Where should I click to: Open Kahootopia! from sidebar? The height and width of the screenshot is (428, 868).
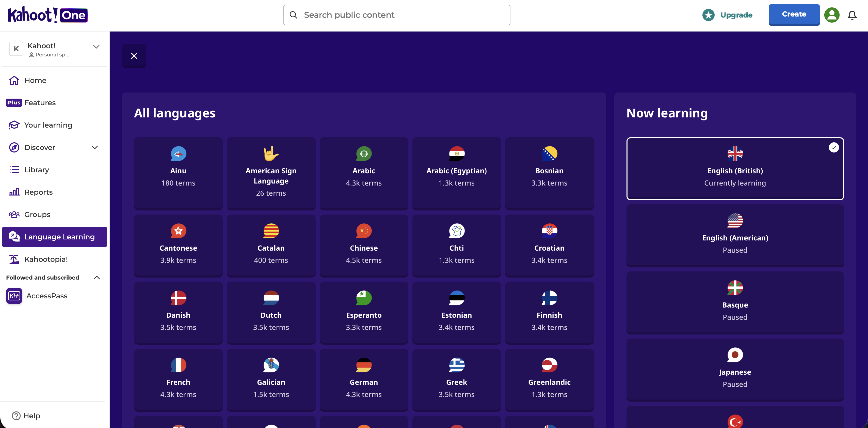pos(55,259)
